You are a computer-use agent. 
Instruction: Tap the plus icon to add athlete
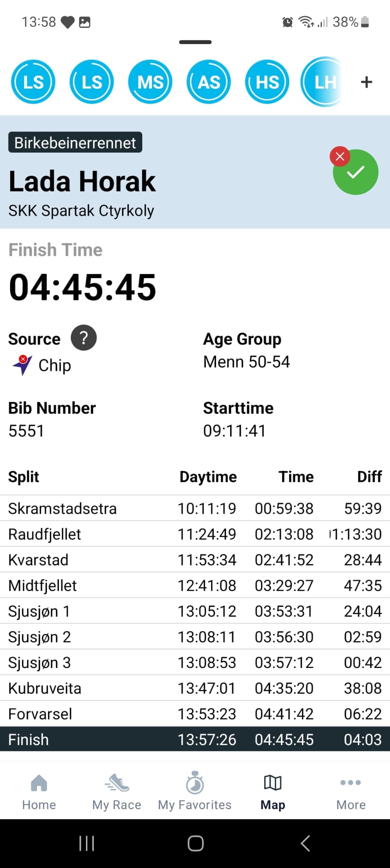[x=366, y=82]
